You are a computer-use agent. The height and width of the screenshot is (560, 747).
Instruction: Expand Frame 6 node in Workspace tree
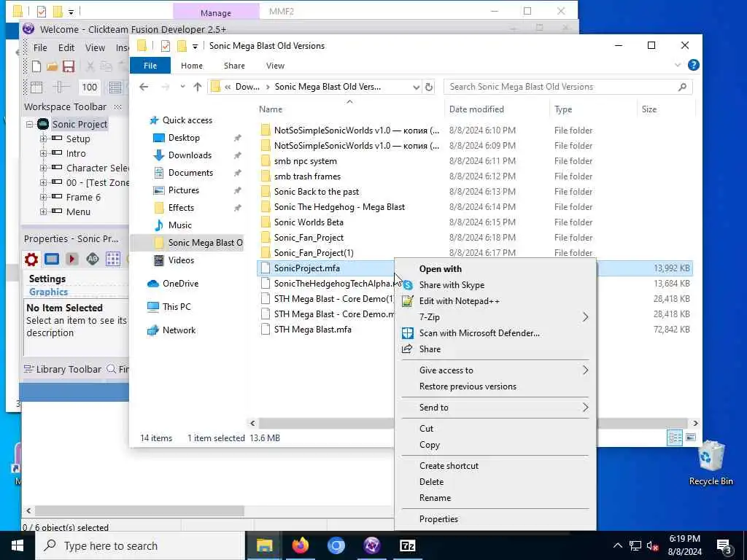(43, 197)
